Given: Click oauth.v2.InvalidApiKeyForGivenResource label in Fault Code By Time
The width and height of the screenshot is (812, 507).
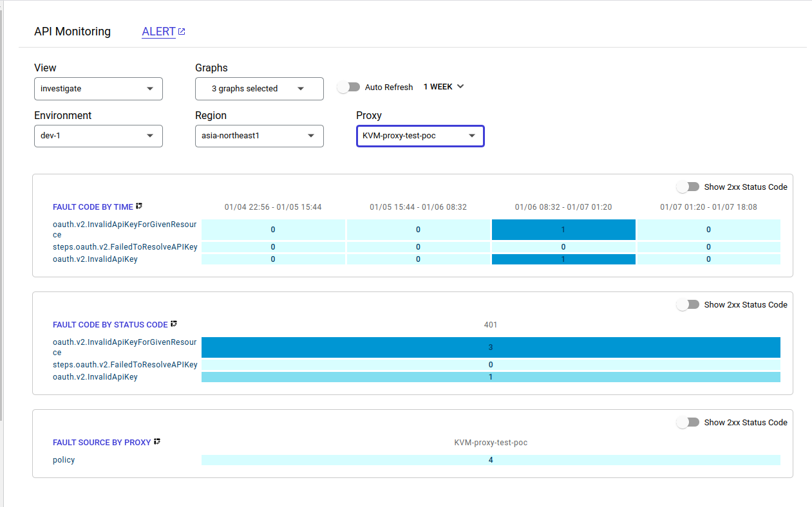Looking at the screenshot, I should point(125,230).
